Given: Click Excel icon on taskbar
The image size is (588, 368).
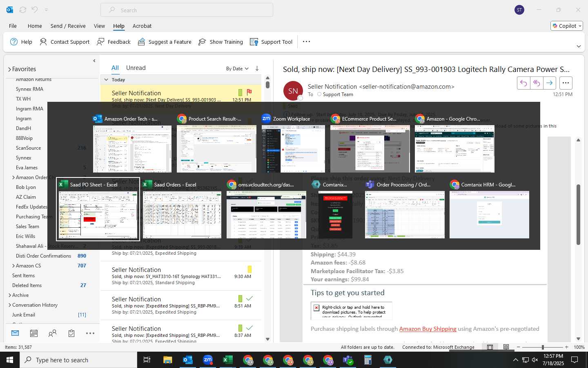Looking at the screenshot, I should [227, 360].
